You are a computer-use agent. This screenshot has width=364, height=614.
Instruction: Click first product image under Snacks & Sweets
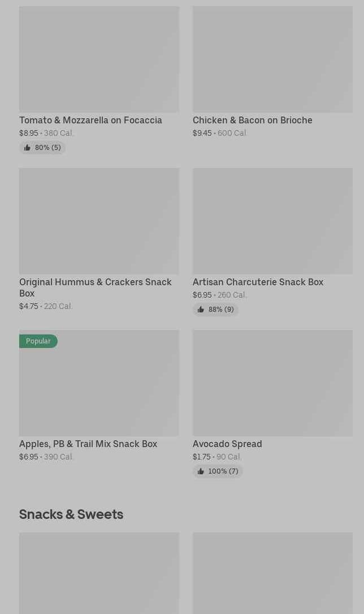click(x=99, y=573)
